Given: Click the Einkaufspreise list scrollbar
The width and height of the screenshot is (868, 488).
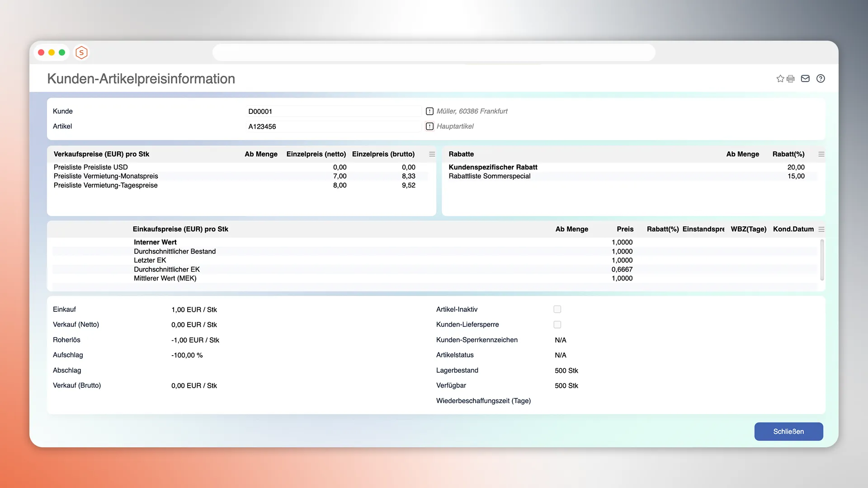Looking at the screenshot, I should pyautogui.click(x=821, y=260).
